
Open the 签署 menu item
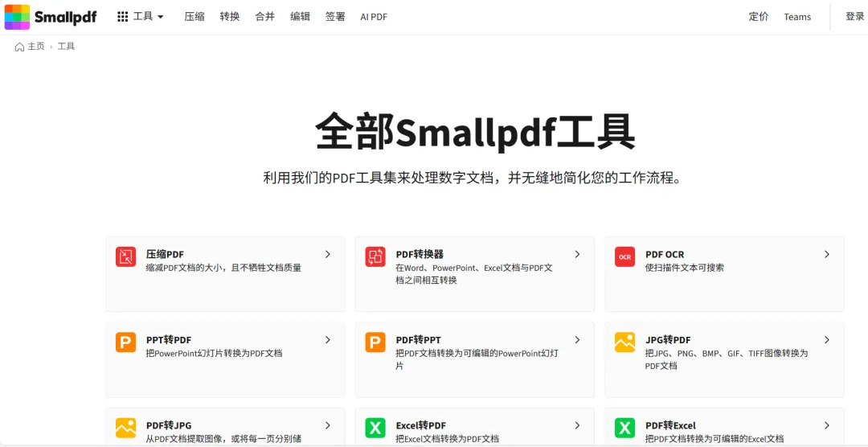point(335,17)
